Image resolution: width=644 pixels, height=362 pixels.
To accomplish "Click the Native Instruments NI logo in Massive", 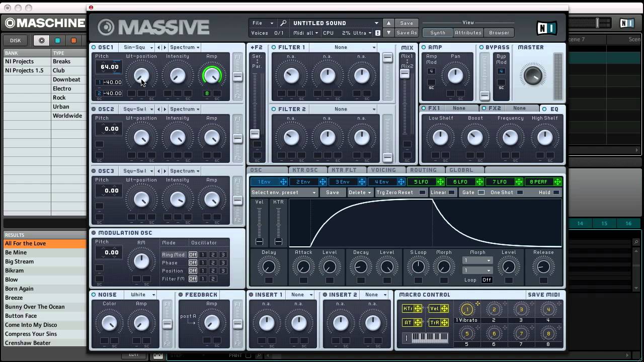I will (548, 27).
